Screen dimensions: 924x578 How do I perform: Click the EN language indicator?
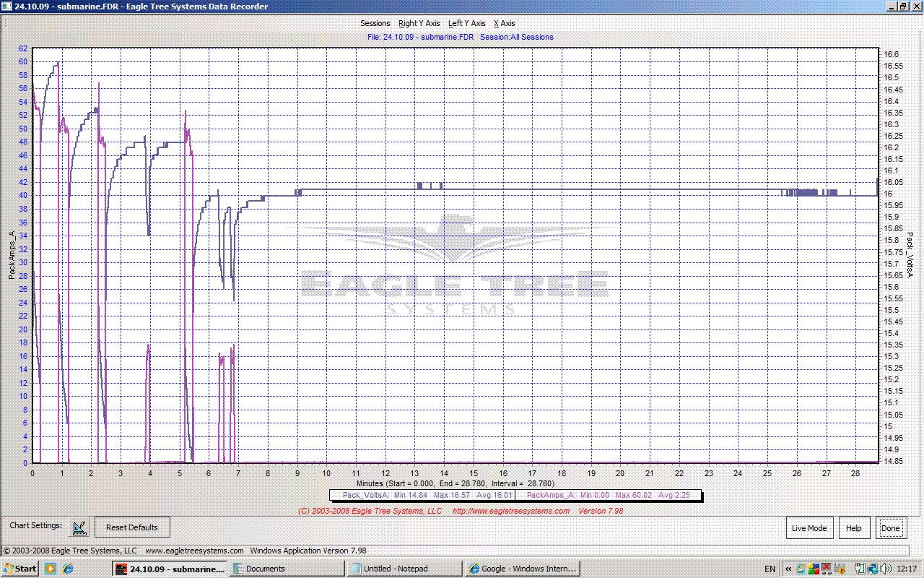770,569
